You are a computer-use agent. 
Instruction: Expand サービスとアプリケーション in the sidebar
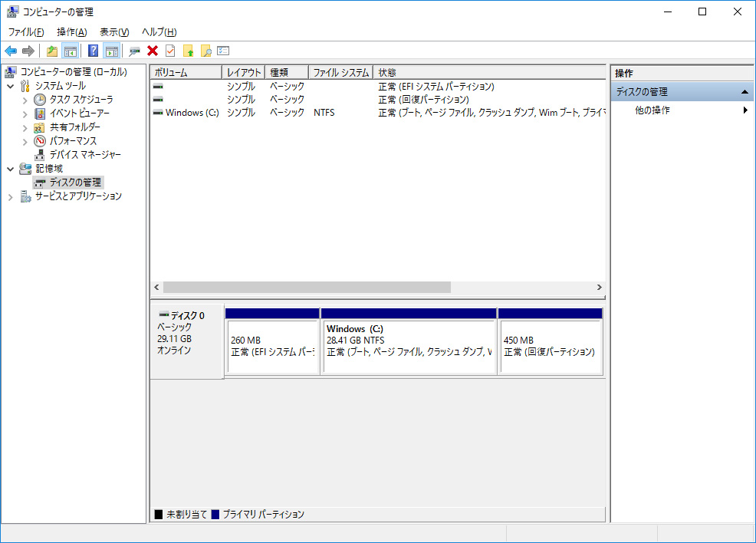point(10,196)
